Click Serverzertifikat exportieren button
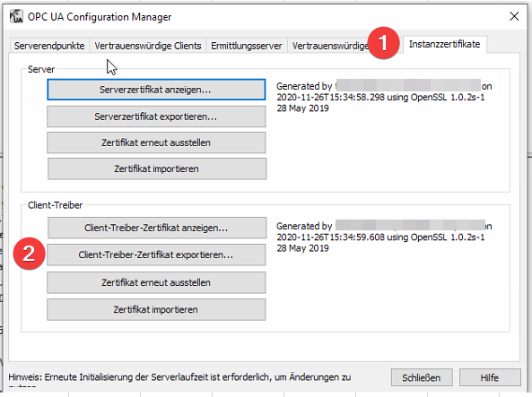This screenshot has height=397, width=532. click(156, 117)
